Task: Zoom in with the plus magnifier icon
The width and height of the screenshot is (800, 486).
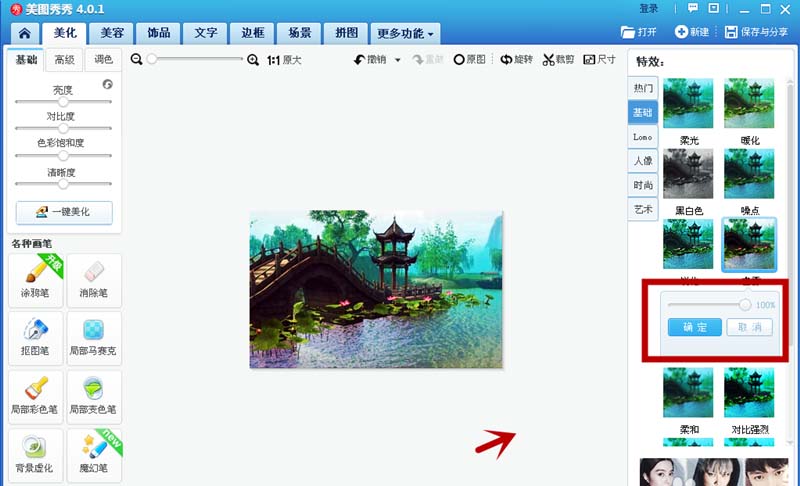Action: tap(253, 60)
